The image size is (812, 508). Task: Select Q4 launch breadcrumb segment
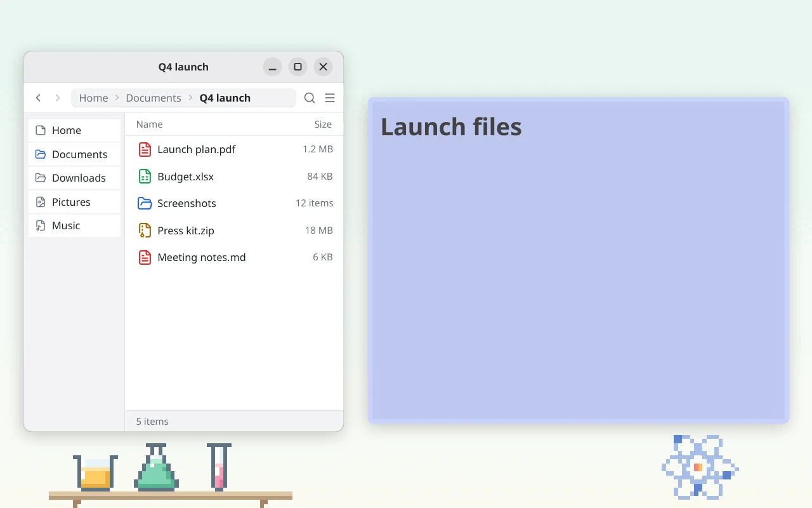click(225, 98)
